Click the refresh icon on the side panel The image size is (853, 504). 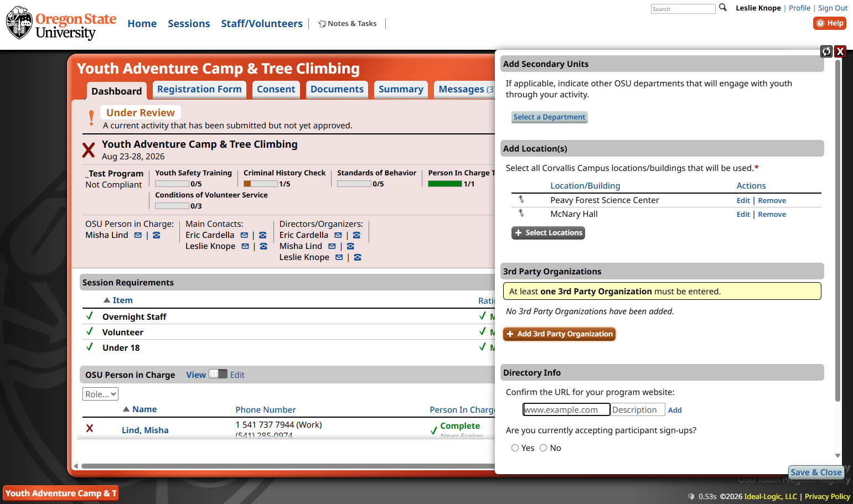[x=826, y=51]
